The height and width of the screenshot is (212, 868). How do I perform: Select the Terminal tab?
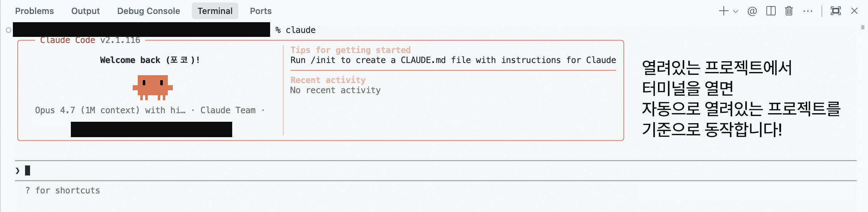(215, 11)
